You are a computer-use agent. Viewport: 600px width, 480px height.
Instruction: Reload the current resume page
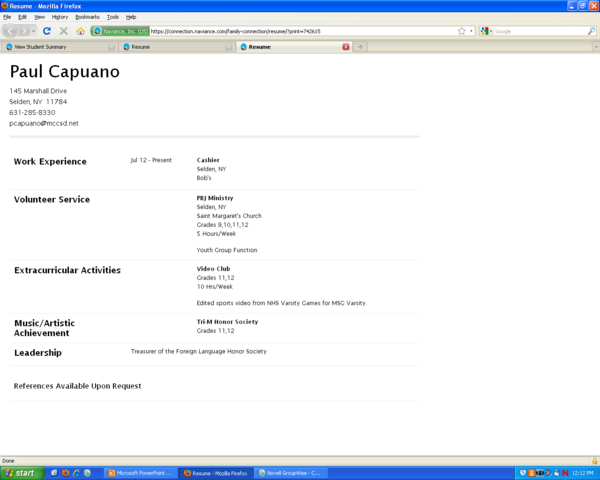click(47, 31)
